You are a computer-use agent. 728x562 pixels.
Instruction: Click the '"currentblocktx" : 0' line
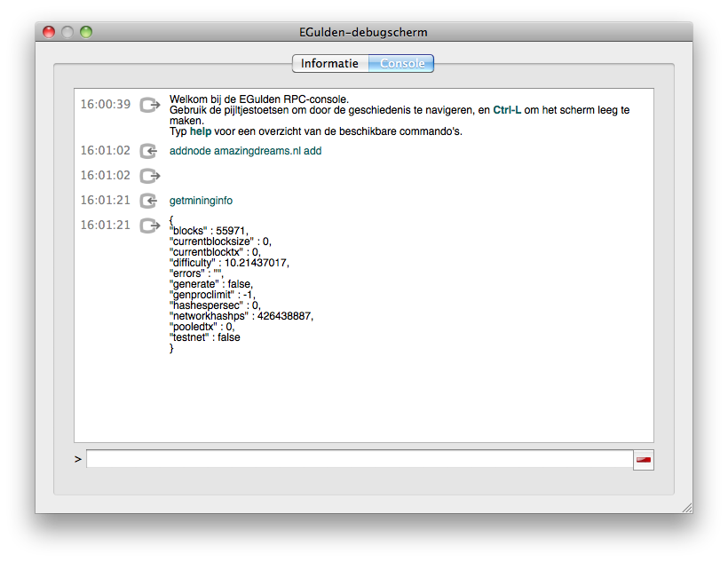pos(216,252)
